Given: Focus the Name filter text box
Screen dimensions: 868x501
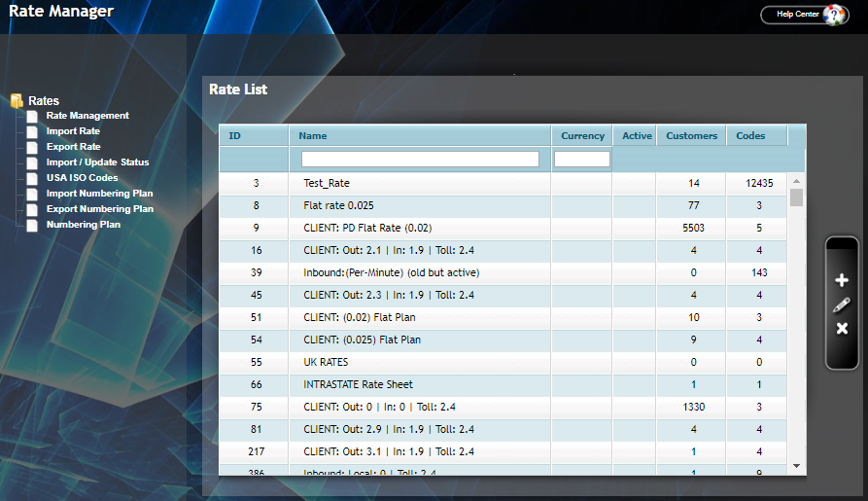Looking at the screenshot, I should pos(420,159).
